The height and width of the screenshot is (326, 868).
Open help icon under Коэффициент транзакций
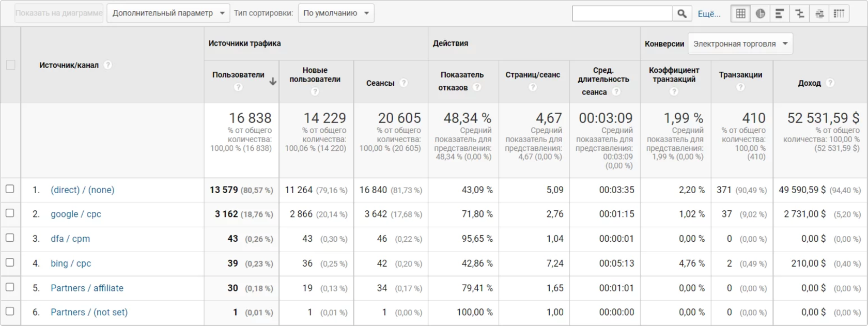674,91
